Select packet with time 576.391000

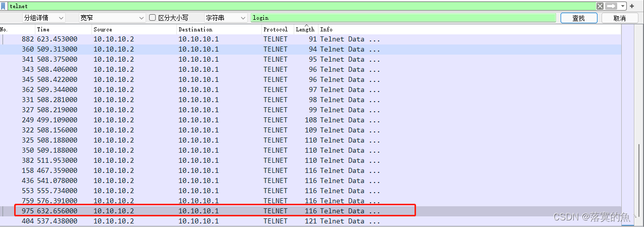(x=310, y=201)
